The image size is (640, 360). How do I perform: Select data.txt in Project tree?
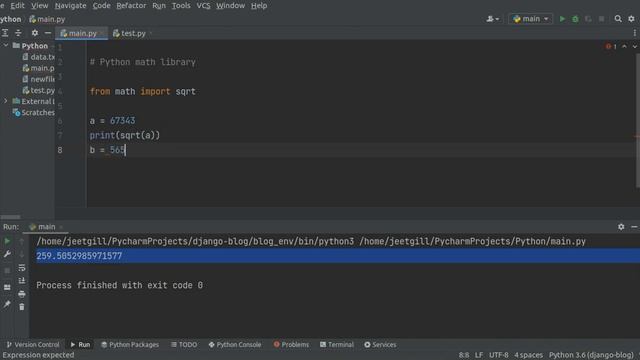click(x=38, y=57)
